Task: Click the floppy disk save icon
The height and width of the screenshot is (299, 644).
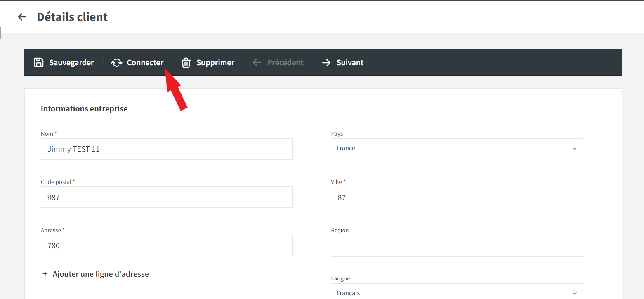Action: click(39, 63)
